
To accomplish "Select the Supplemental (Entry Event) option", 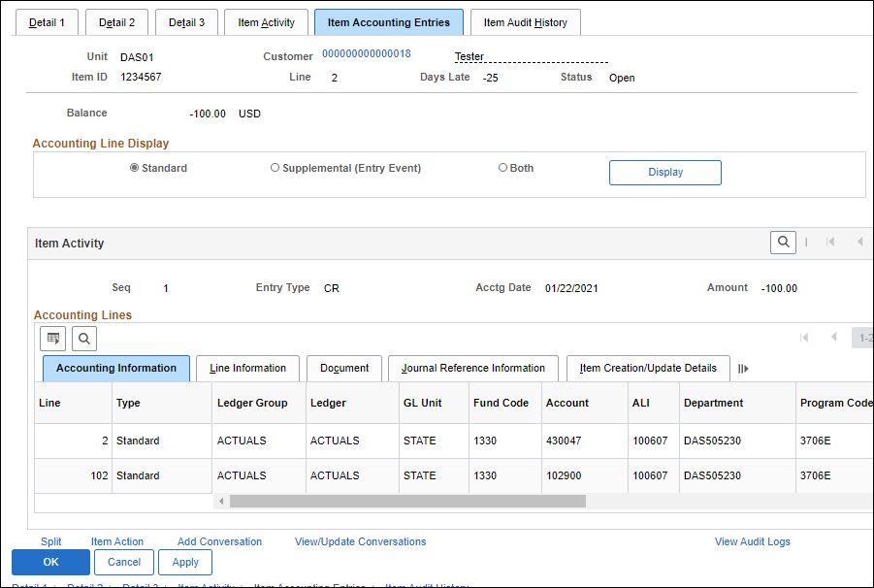I will pos(275,167).
